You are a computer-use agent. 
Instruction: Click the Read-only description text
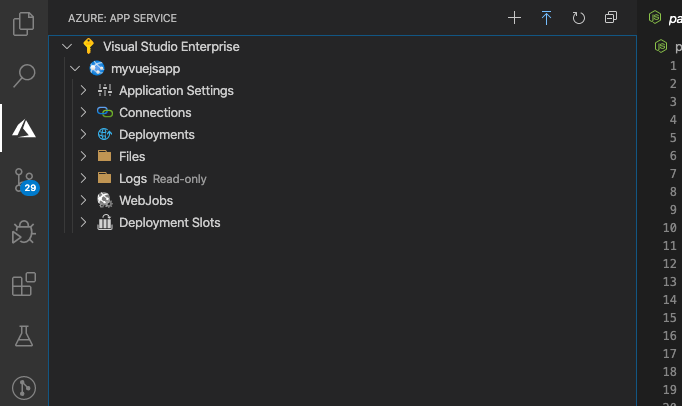coord(180,179)
